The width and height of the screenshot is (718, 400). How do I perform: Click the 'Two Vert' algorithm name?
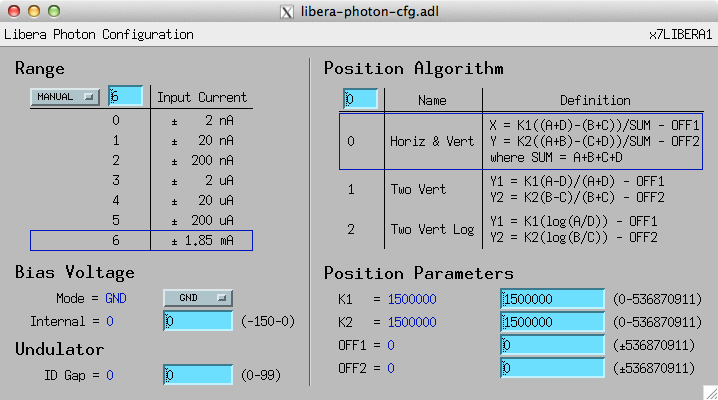coord(418,189)
